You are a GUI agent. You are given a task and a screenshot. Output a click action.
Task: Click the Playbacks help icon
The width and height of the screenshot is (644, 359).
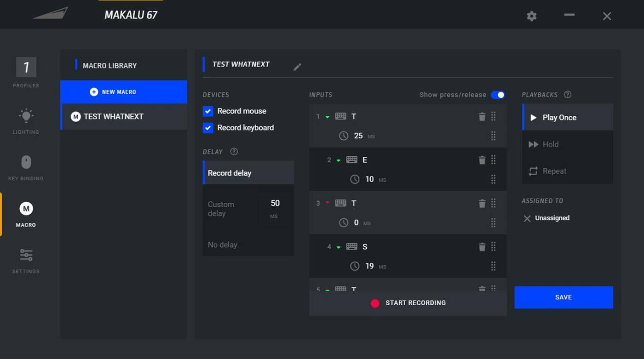568,95
